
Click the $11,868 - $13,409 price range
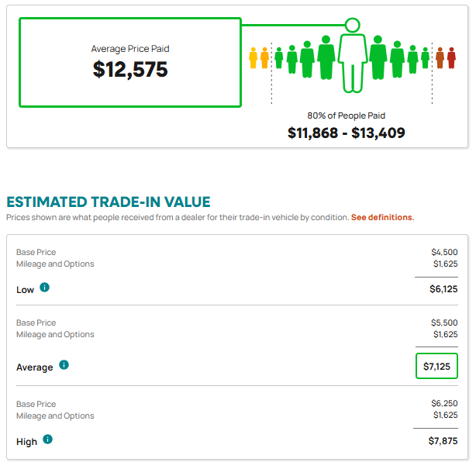[347, 133]
